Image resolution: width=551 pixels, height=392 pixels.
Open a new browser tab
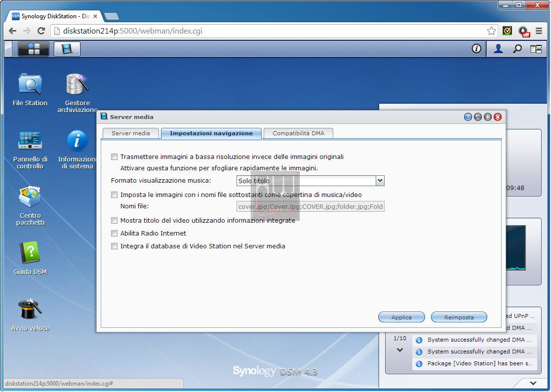[112, 16]
